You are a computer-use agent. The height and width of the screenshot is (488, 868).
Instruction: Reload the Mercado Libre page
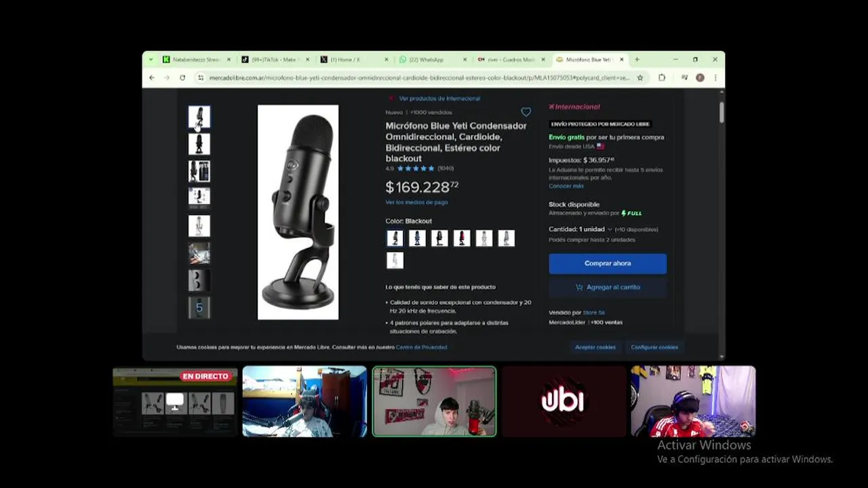(x=182, y=78)
